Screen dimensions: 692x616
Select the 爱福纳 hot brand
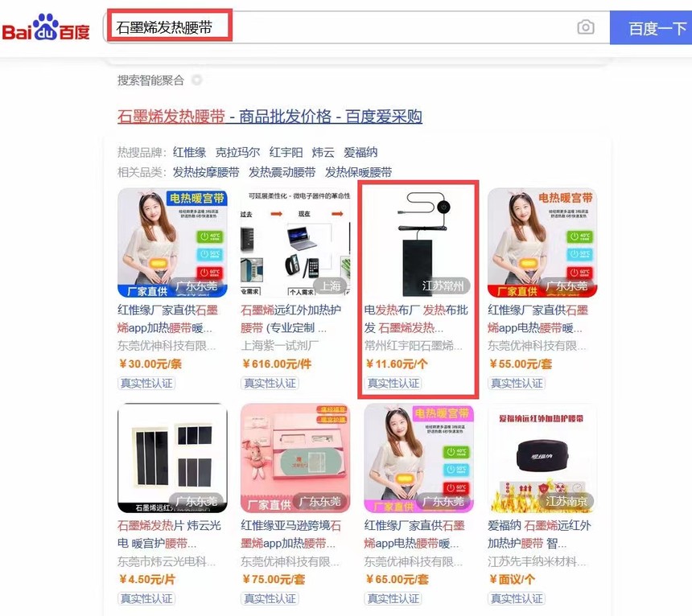(x=360, y=152)
